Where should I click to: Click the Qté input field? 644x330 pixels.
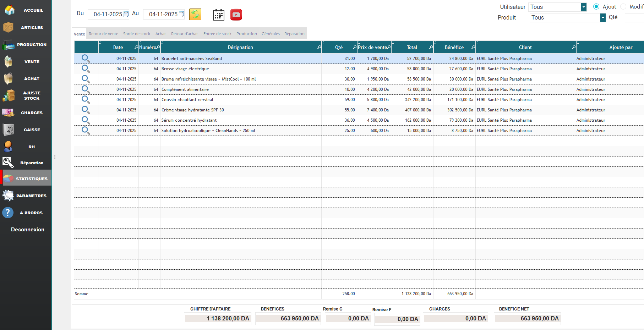(x=634, y=17)
